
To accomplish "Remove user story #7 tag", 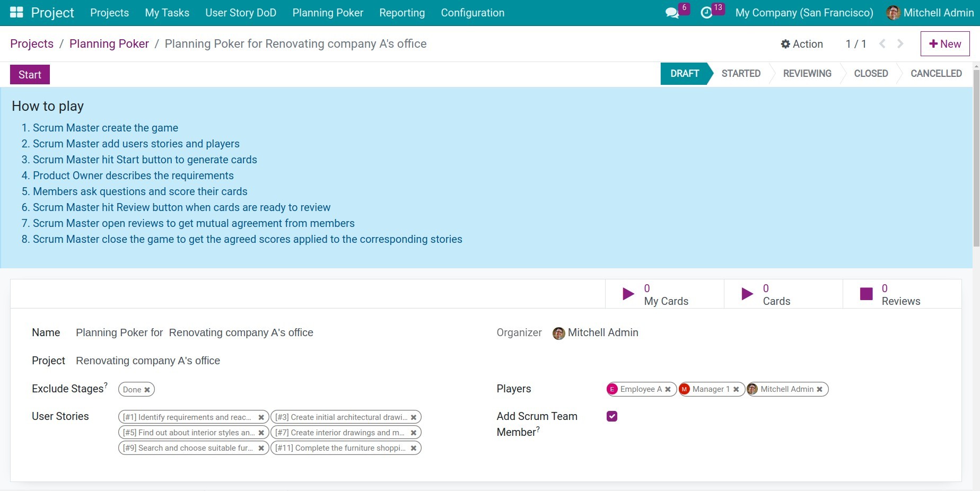I will click(414, 433).
